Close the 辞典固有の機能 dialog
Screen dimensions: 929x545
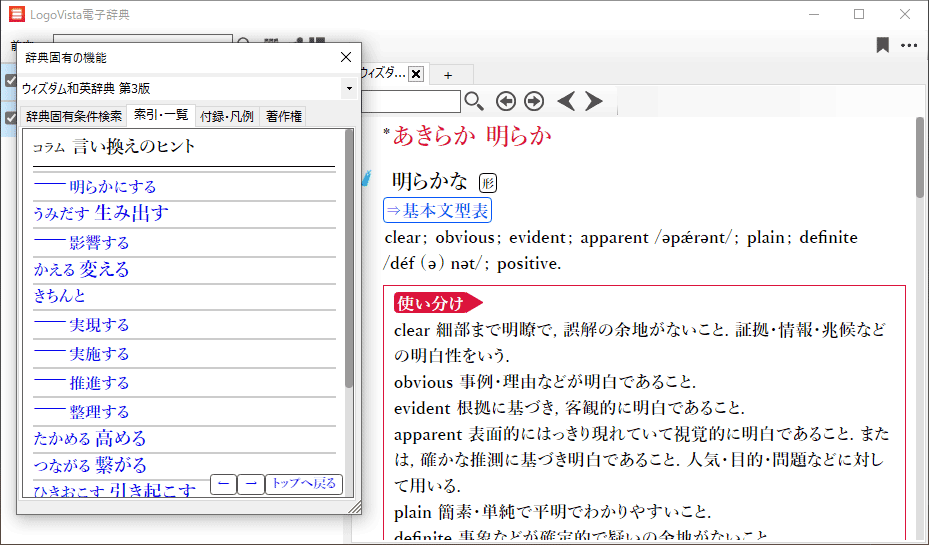click(x=346, y=57)
